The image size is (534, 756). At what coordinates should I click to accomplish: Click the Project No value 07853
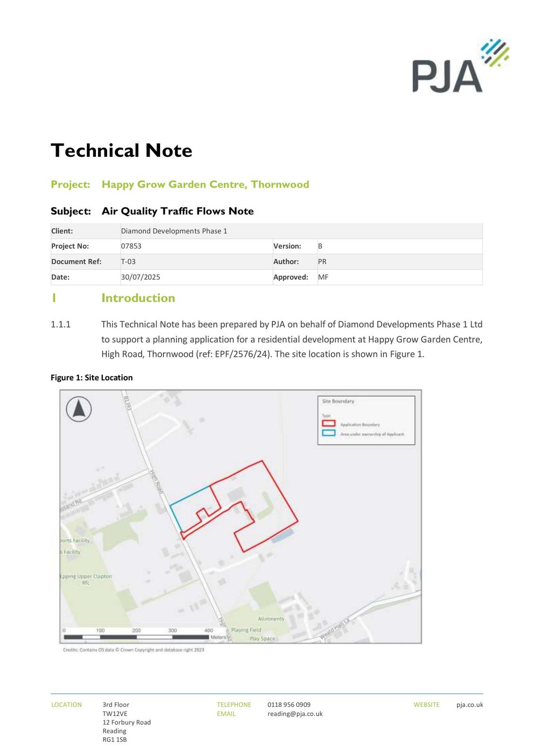click(x=131, y=246)
